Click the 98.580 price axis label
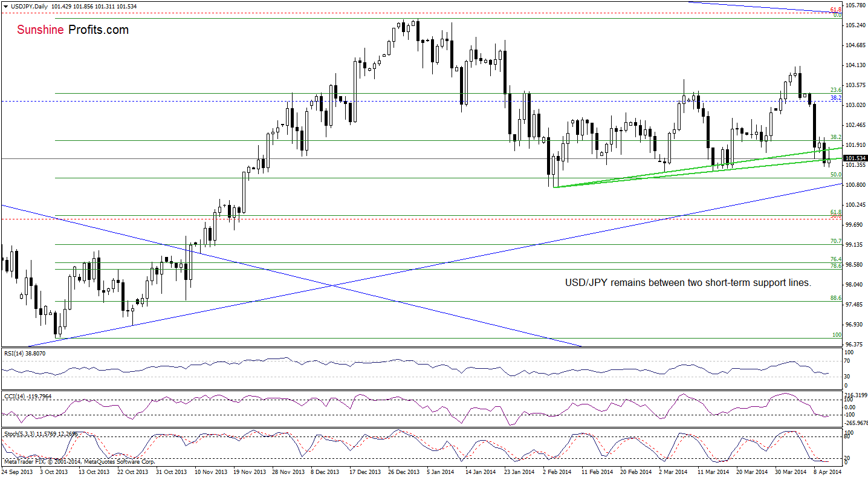Viewport: 868px width, 477px height. pyautogui.click(x=855, y=265)
